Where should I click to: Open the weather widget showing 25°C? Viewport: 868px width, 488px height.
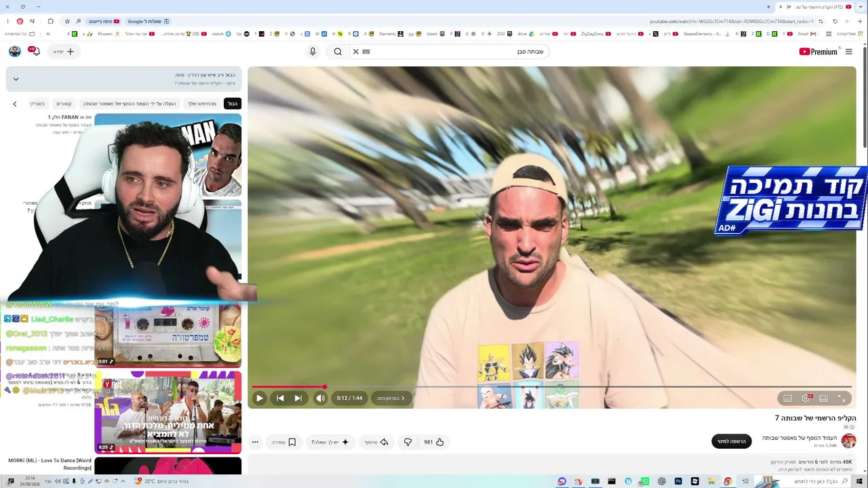coord(162,481)
